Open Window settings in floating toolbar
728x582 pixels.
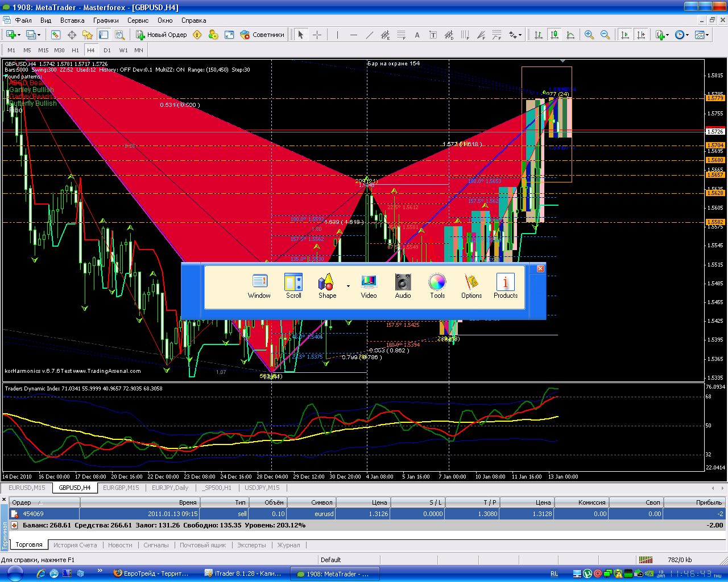(x=259, y=286)
